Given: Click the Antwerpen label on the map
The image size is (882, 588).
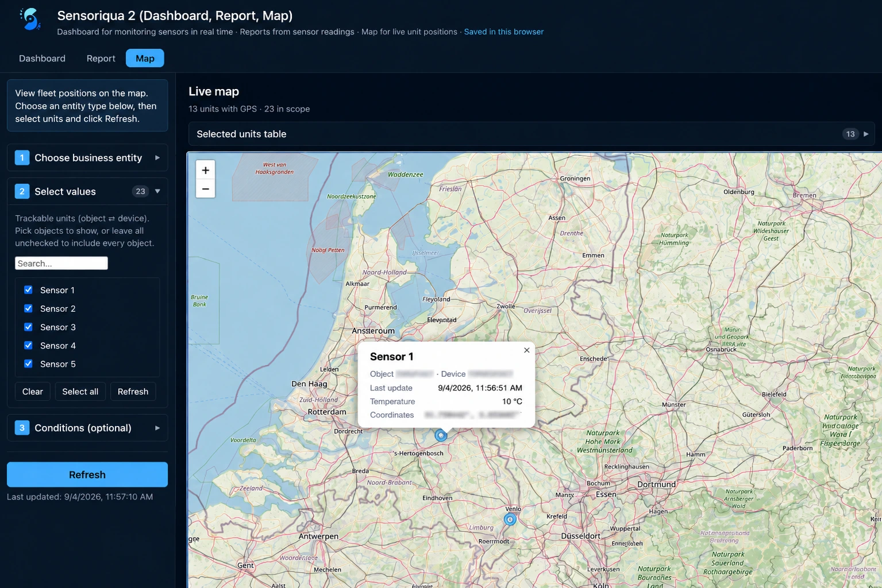Looking at the screenshot, I should [318, 536].
